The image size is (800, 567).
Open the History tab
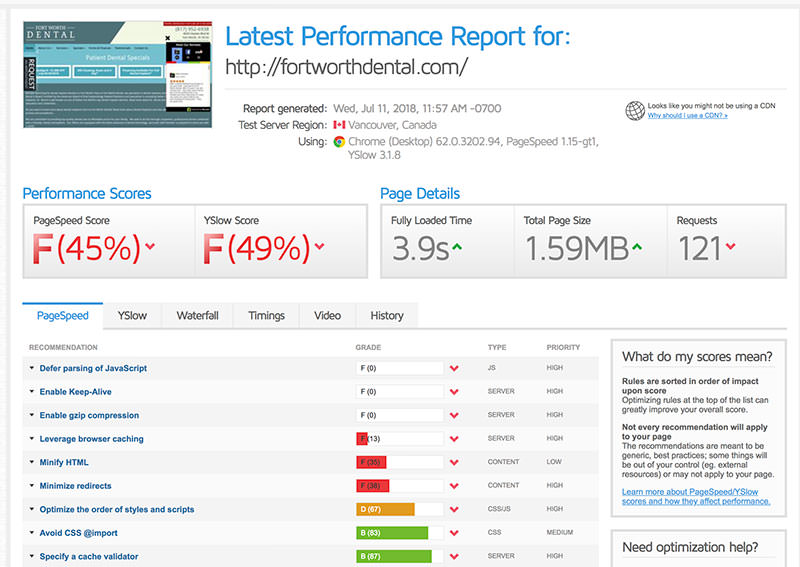pos(387,316)
